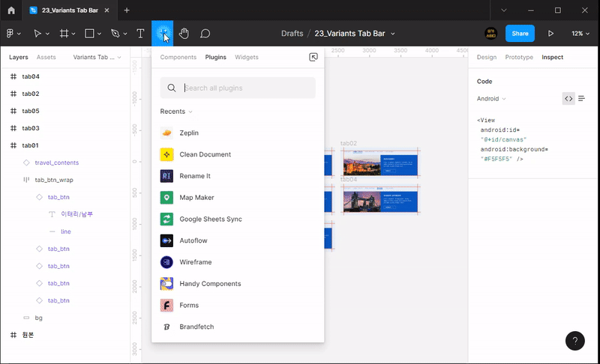
Task: Switch to the Components tab
Action: 178,57
